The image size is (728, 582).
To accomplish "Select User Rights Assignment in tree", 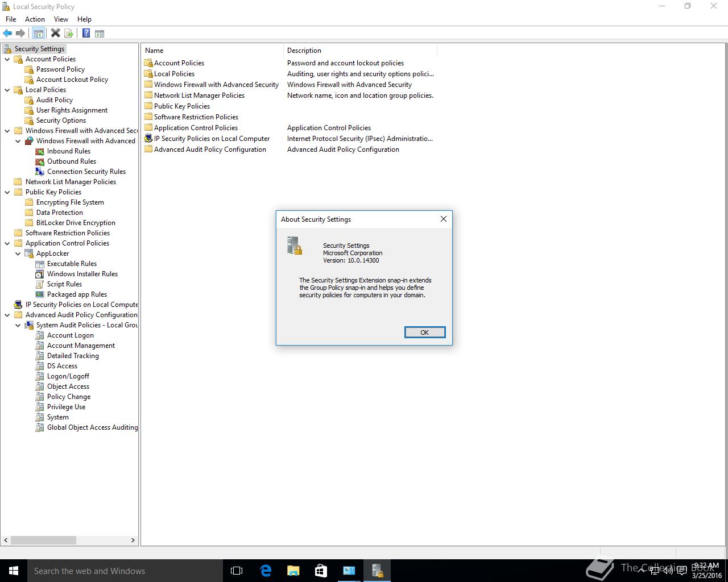I will pos(72,110).
